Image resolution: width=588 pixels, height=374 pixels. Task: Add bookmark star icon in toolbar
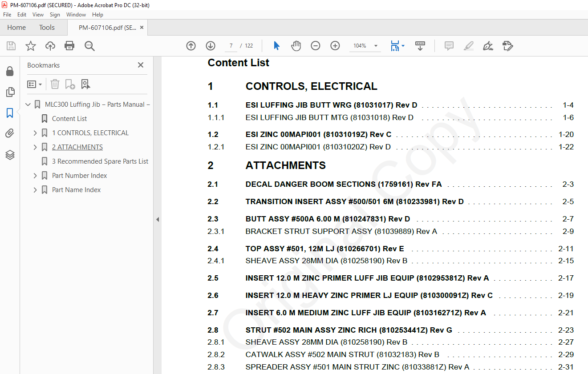[x=31, y=46]
